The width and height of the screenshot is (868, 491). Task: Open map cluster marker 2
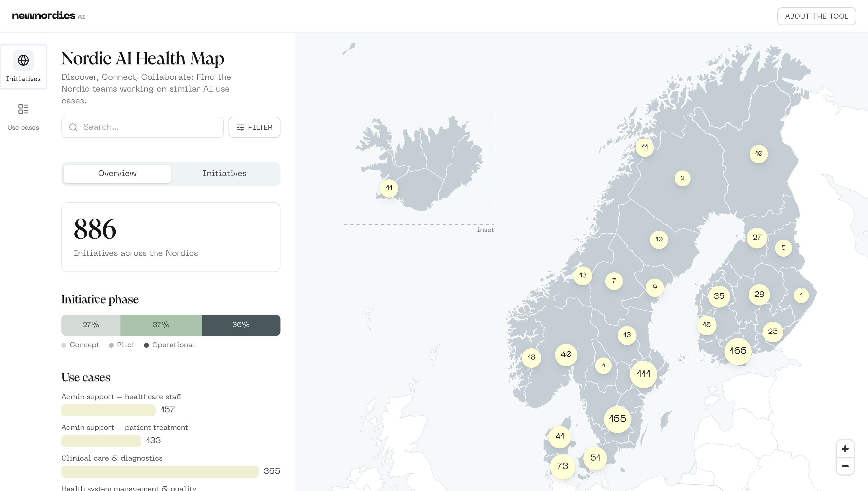[x=682, y=178]
